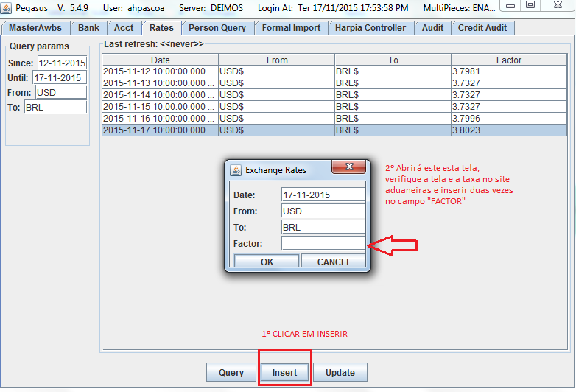Click the From column header

(277, 60)
